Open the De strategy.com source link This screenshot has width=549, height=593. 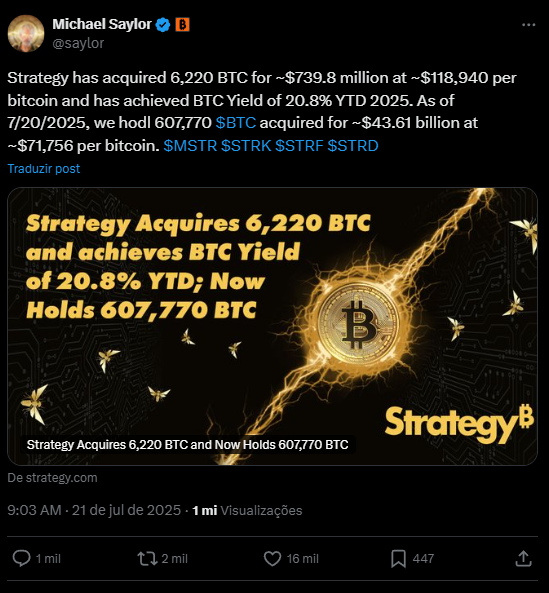(x=53, y=478)
